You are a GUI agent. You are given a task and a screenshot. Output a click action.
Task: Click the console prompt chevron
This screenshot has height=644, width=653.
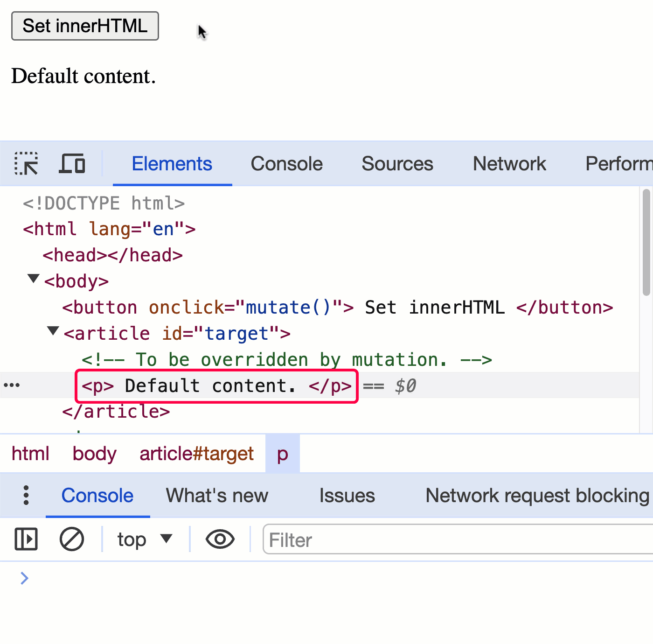pyautogui.click(x=24, y=578)
